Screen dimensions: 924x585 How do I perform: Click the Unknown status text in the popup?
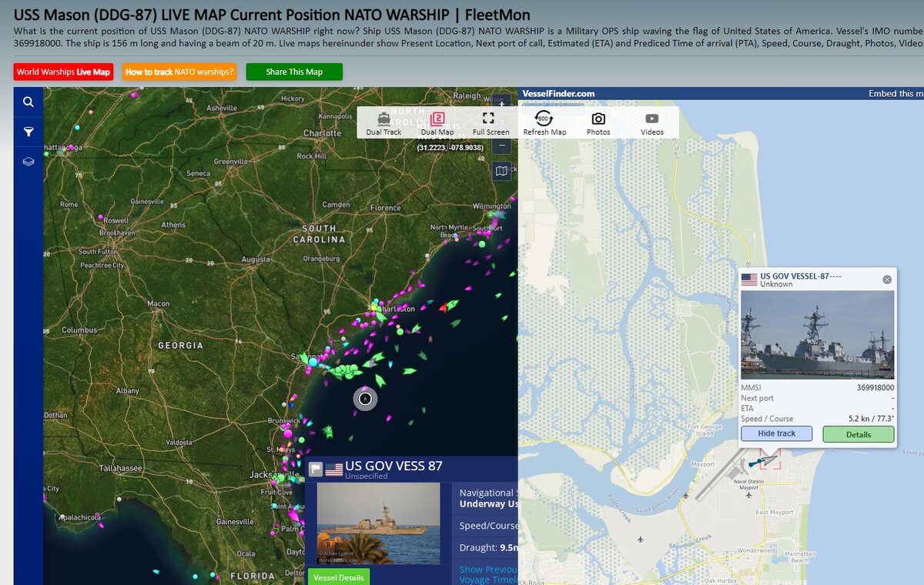[x=776, y=284]
